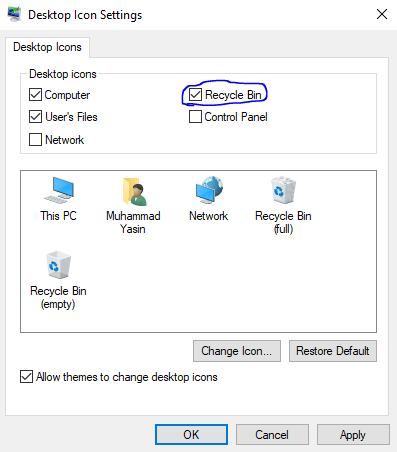Click the Apply button
This screenshot has width=397, height=452.
pyautogui.click(x=353, y=434)
